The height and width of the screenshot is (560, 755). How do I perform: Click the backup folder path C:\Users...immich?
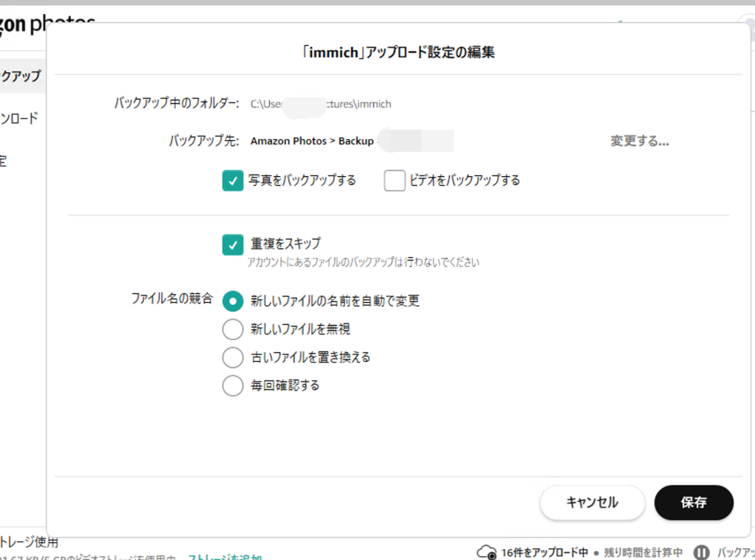(x=321, y=104)
